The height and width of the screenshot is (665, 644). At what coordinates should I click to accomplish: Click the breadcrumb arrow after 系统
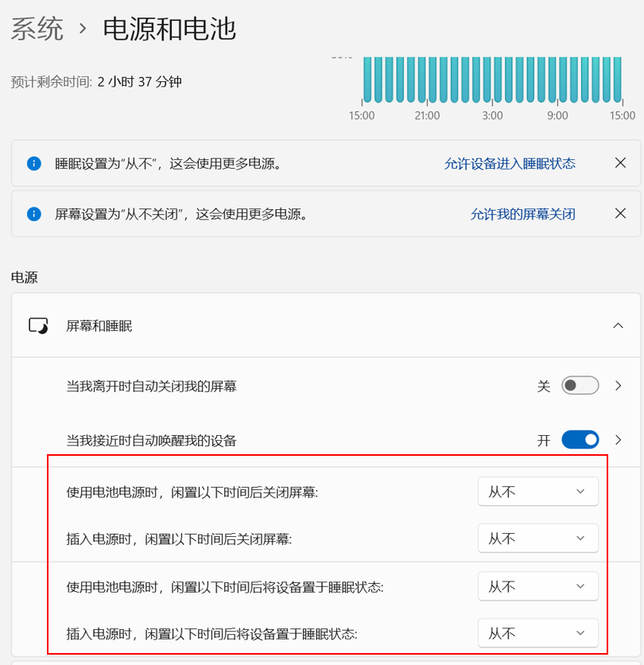[82, 29]
